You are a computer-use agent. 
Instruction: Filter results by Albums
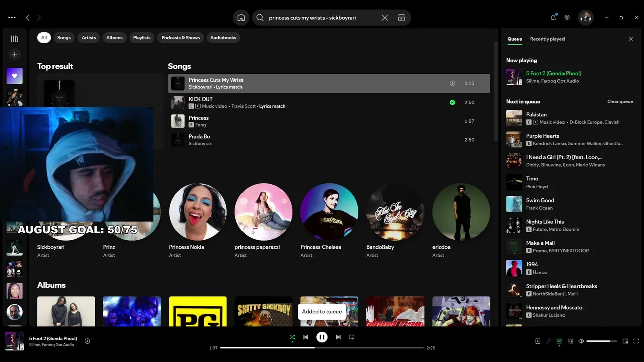click(114, 38)
